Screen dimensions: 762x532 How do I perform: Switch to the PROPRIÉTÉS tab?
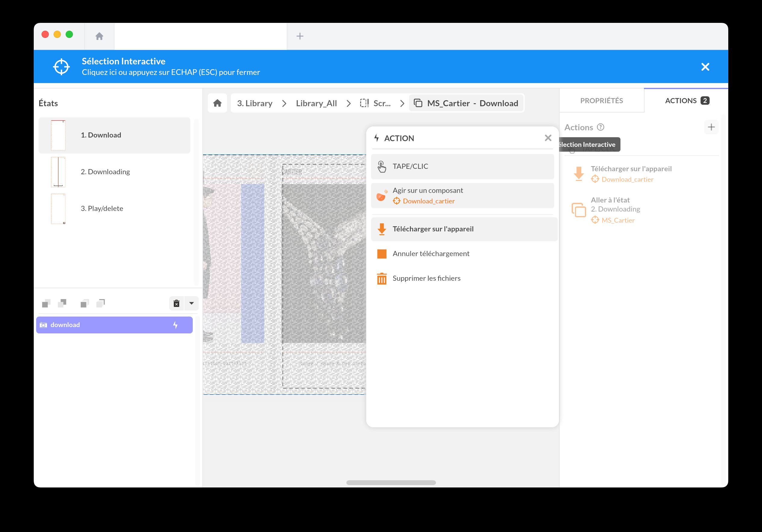pyautogui.click(x=601, y=101)
